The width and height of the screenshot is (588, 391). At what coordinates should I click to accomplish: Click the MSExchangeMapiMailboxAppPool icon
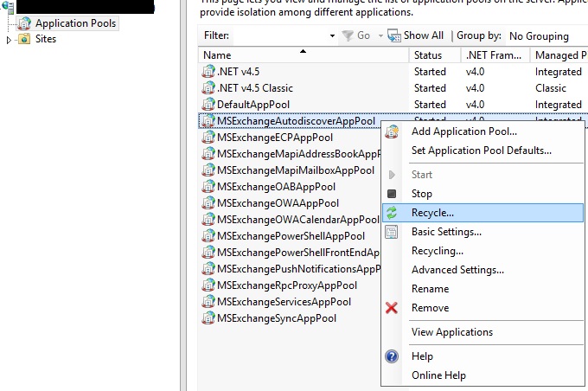pyautogui.click(x=208, y=170)
